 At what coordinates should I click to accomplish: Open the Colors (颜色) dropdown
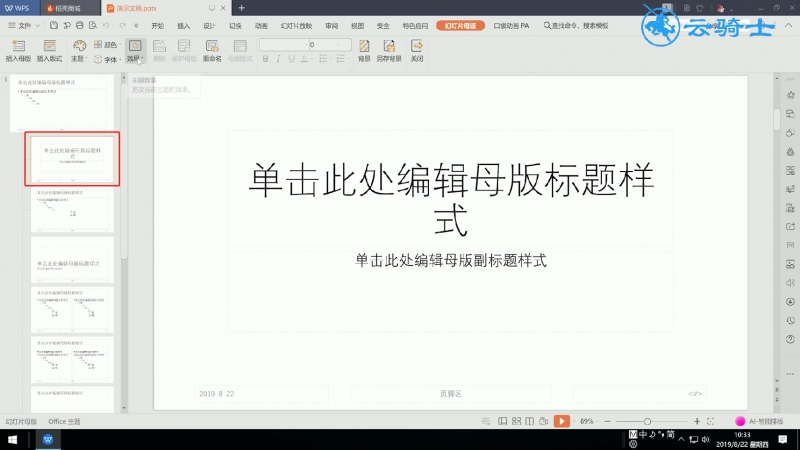tap(107, 45)
